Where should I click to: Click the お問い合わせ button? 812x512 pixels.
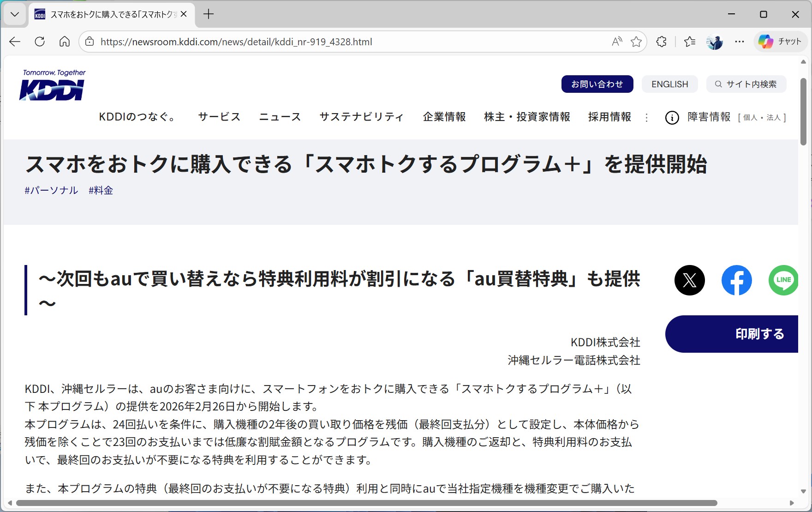point(597,84)
